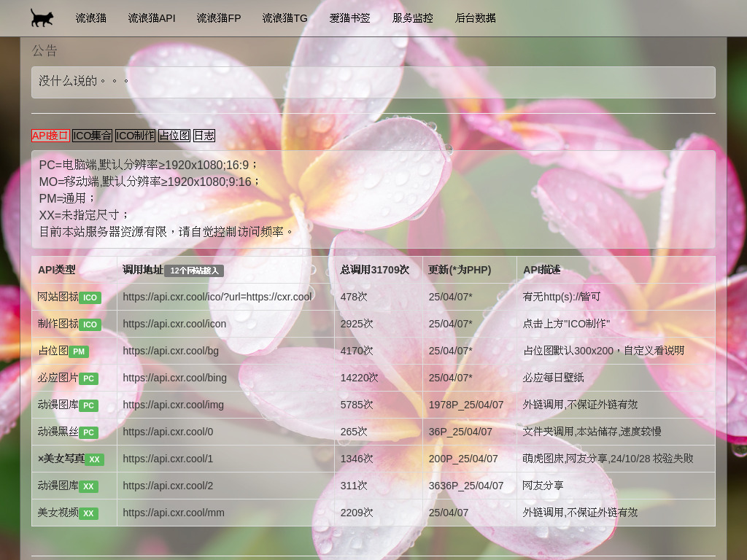Image resolution: width=747 pixels, height=560 pixels.
Task: Click the black cat logo icon
Action: pyautogui.click(x=42, y=17)
